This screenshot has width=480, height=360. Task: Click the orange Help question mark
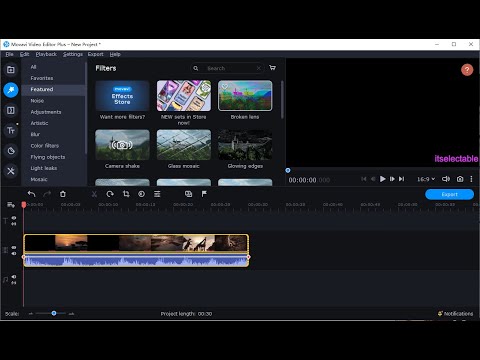[x=467, y=70]
